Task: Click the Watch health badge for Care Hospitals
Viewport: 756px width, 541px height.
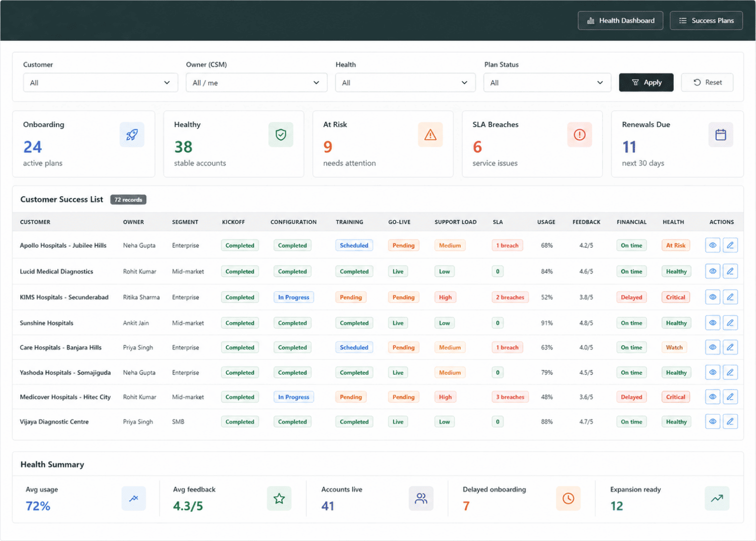Action: 674,347
